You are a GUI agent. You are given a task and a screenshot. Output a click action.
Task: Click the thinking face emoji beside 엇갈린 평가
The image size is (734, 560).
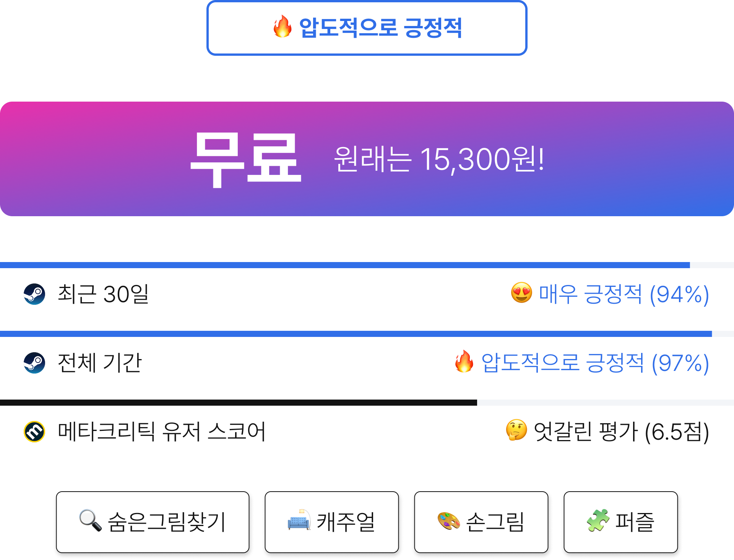(516, 430)
